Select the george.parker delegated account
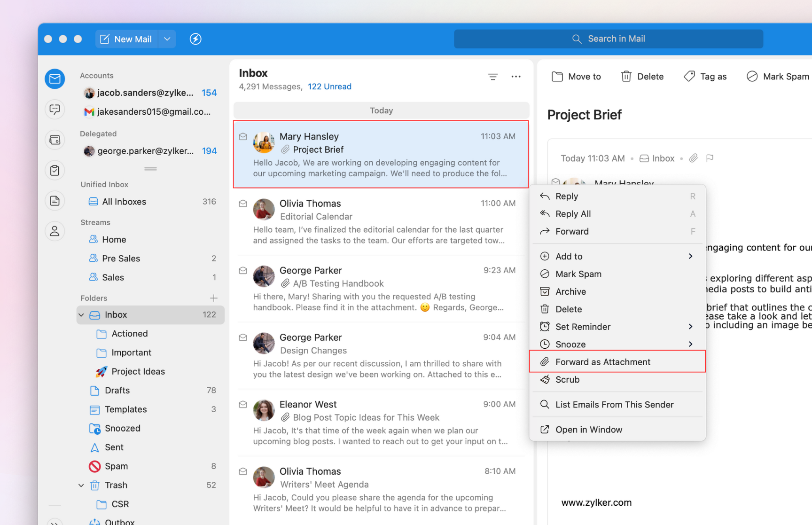 point(150,151)
